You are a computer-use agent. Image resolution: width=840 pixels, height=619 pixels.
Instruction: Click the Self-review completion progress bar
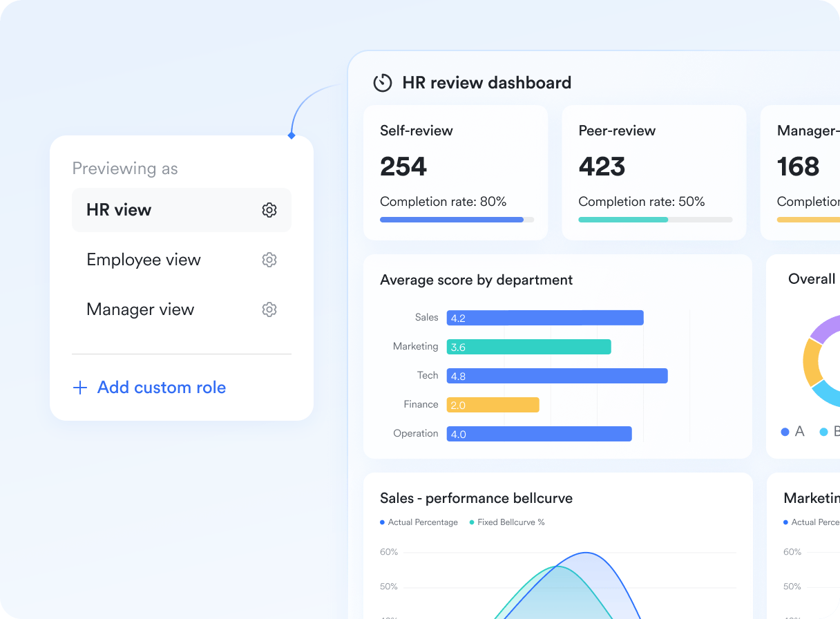click(x=457, y=220)
